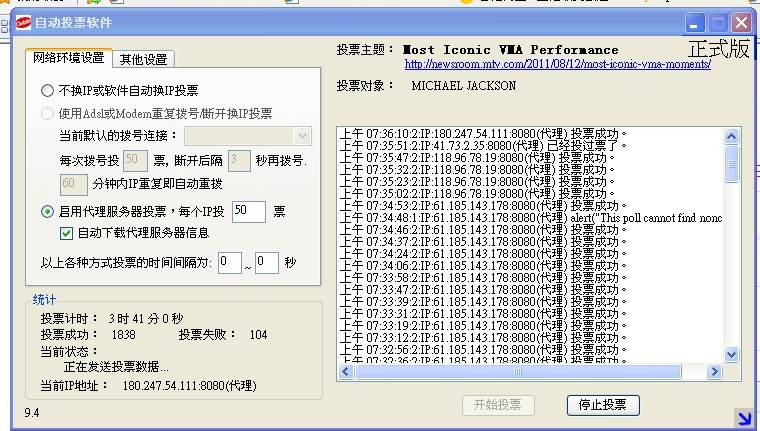Select the 不换IP或软件自动换IP投票 radio option
Viewport: 760px width, 431px height.
pyautogui.click(x=48, y=90)
